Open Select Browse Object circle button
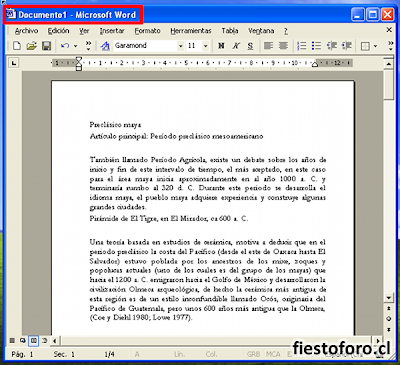400x365 pixels. 389,319
